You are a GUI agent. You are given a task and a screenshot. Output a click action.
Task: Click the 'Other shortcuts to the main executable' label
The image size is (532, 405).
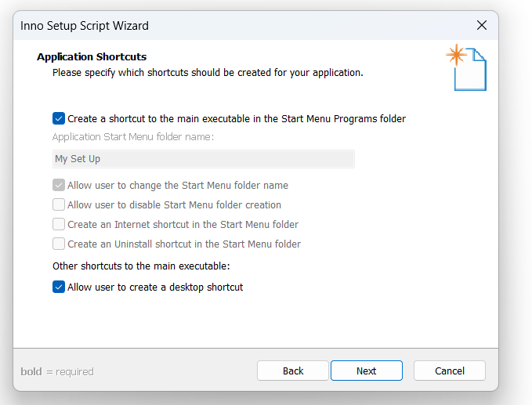pyautogui.click(x=141, y=266)
